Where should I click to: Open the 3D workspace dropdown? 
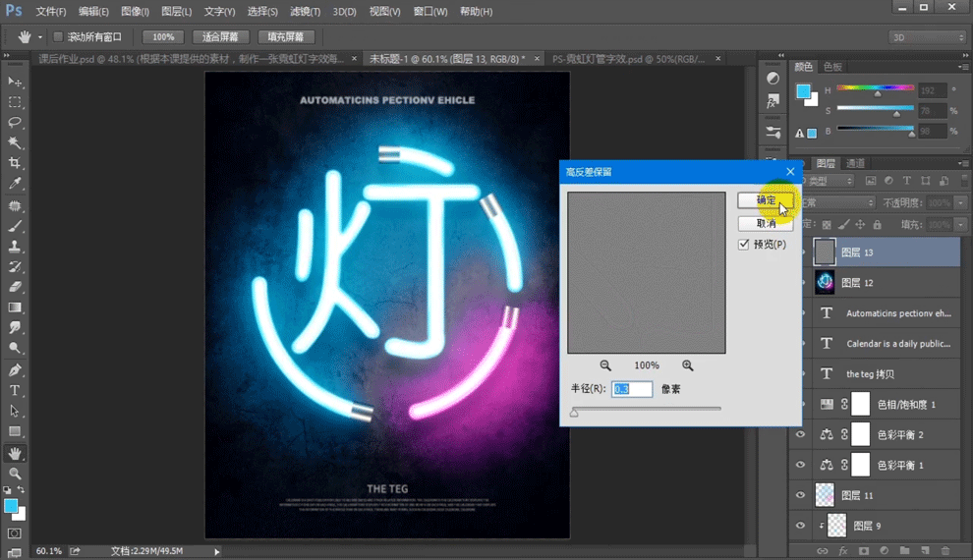click(x=927, y=37)
